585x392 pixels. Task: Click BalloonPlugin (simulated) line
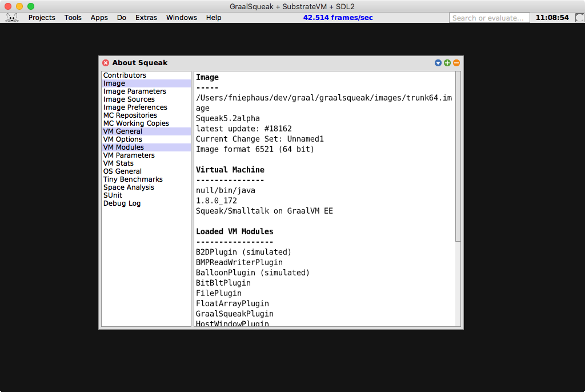pos(253,273)
